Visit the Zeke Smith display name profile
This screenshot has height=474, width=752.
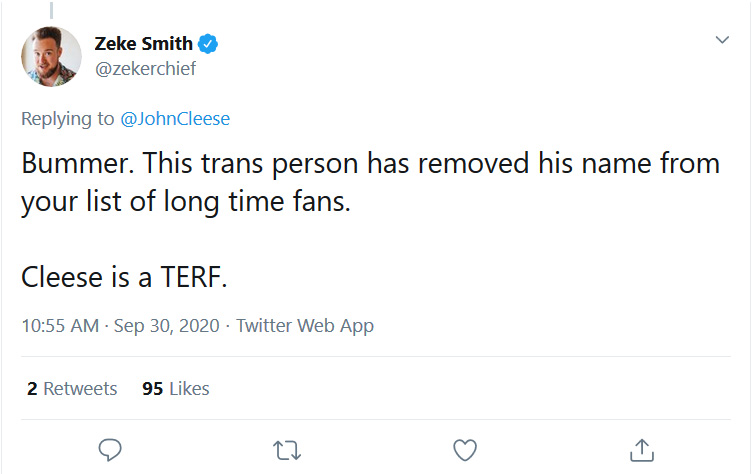(143, 44)
